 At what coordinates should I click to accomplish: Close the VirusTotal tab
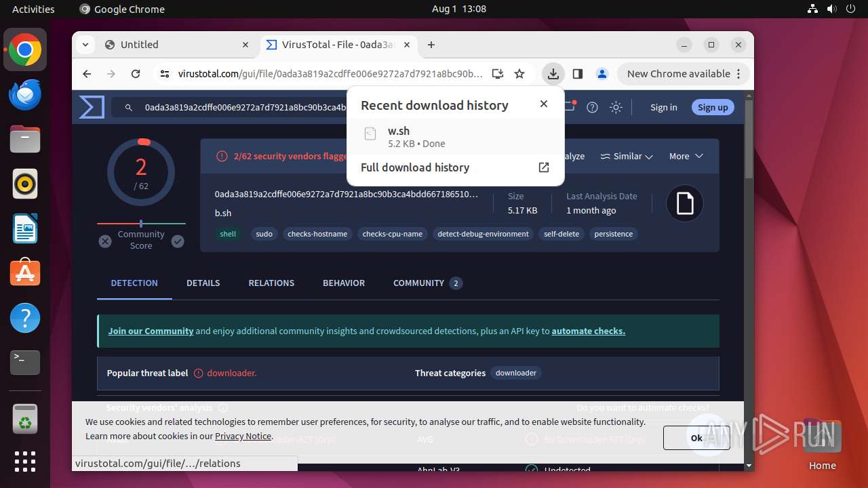point(407,45)
